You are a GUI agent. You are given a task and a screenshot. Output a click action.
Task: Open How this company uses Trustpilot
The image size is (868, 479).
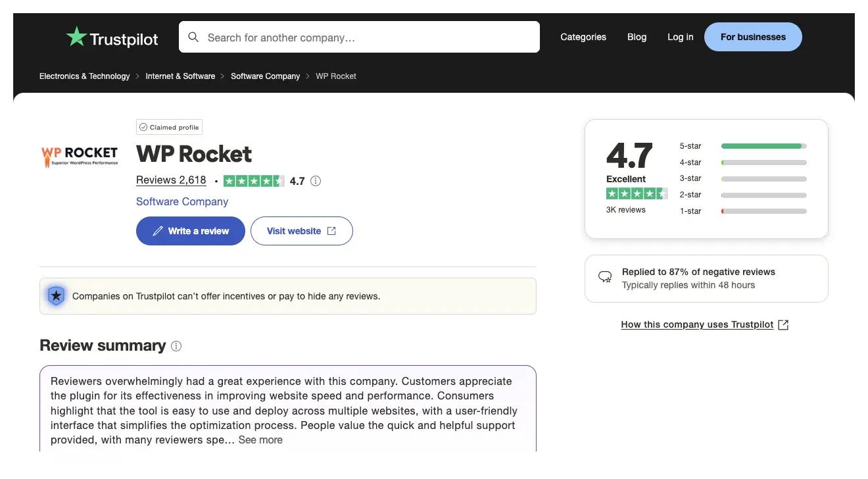696,324
